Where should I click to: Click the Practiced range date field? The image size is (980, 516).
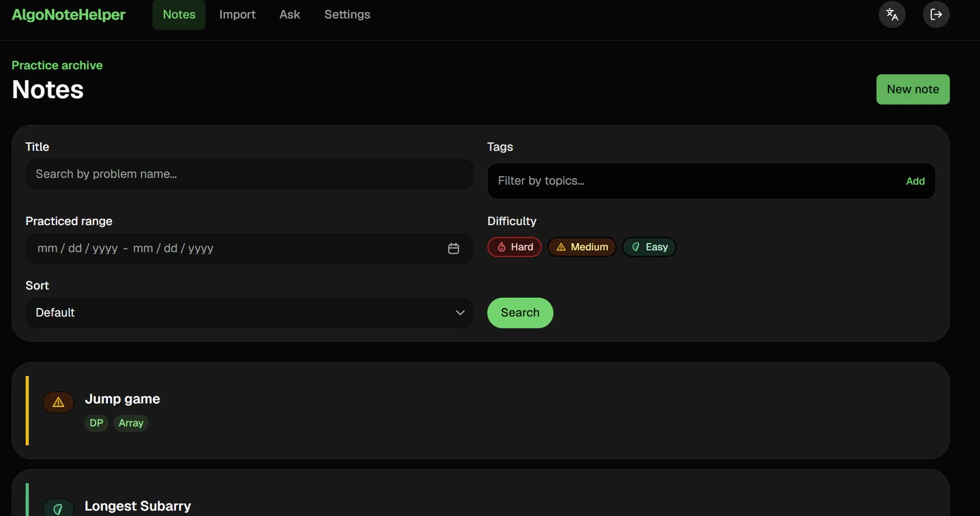250,249
